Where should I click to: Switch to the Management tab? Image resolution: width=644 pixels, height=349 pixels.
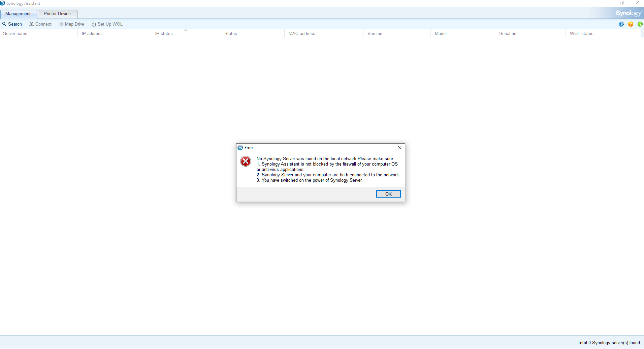coord(18,14)
